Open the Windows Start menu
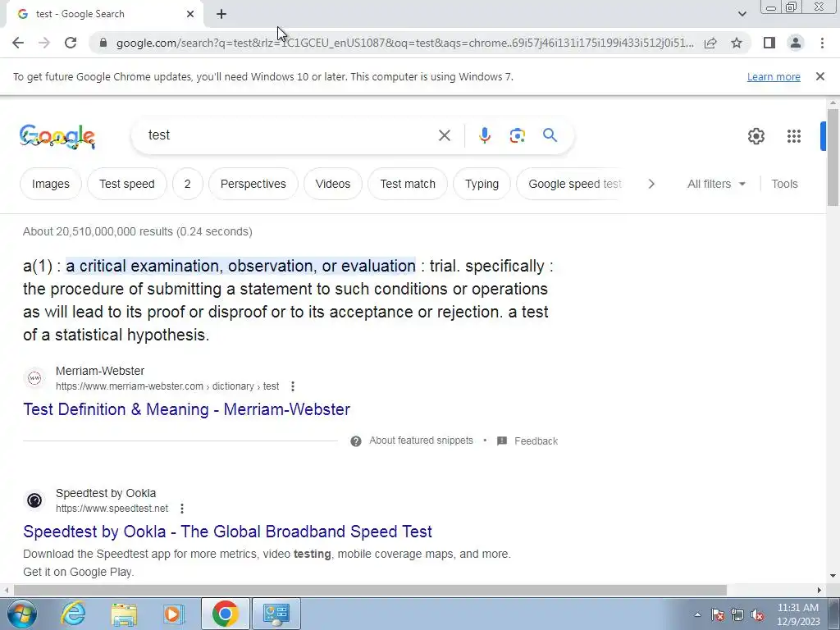Image resolution: width=840 pixels, height=630 pixels. click(x=22, y=614)
